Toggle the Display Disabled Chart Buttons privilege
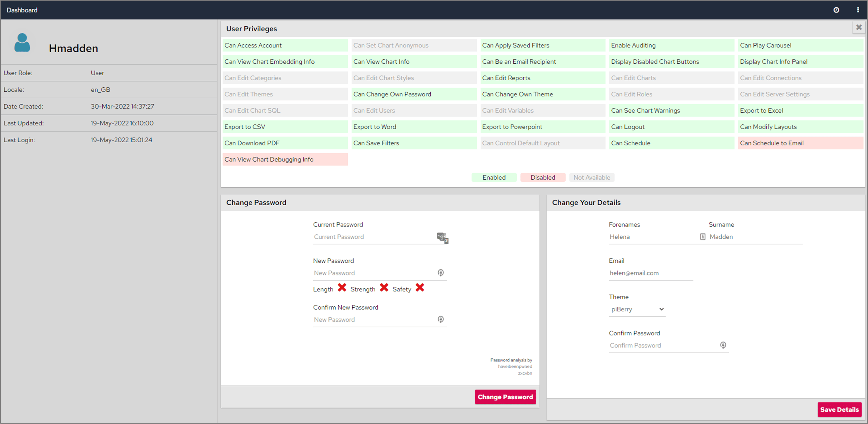Image resolution: width=868 pixels, height=424 pixels. click(x=672, y=62)
